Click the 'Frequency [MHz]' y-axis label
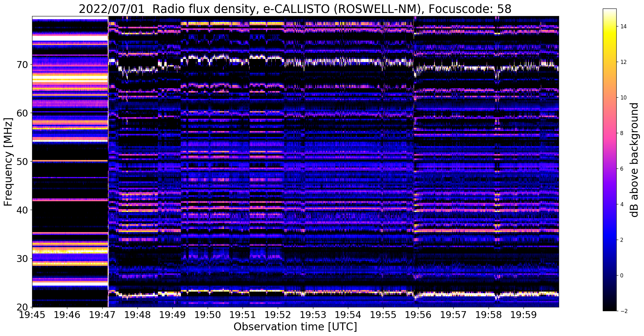 (x=8, y=162)
